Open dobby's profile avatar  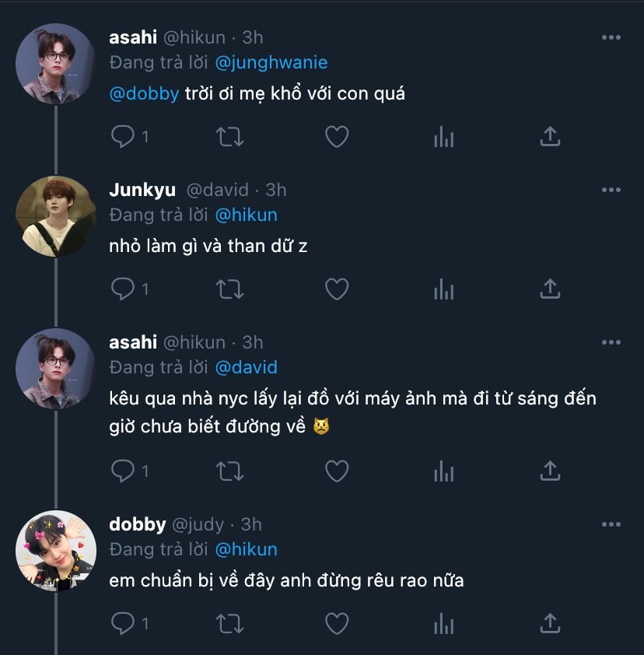55,550
